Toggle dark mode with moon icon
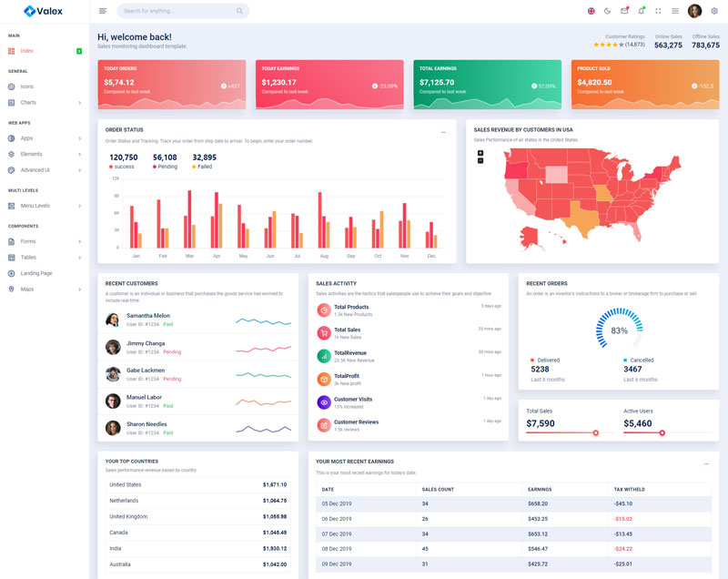Screen dimensions: 728x579 (607, 11)
